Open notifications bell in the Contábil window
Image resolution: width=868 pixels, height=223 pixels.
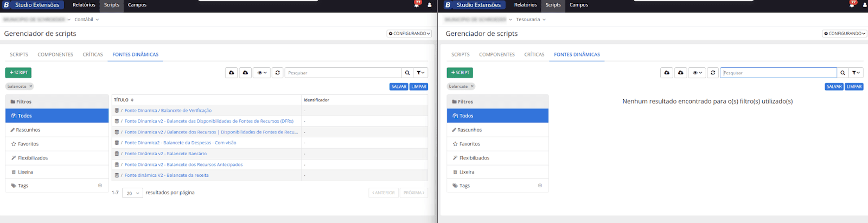417,4
